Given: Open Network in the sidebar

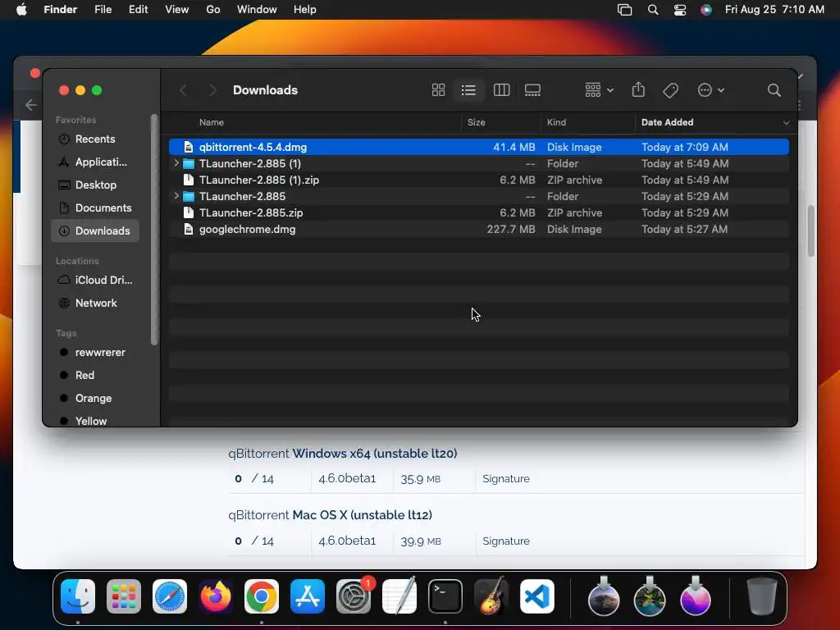Looking at the screenshot, I should pyautogui.click(x=95, y=304).
